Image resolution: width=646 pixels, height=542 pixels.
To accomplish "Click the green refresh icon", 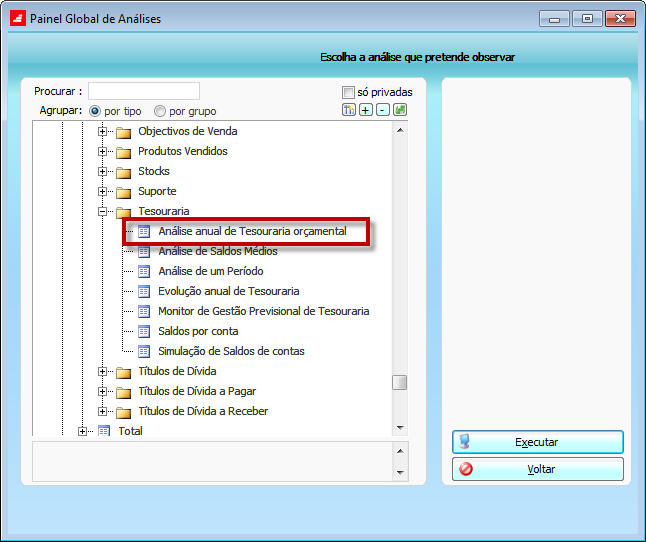I will 400,110.
